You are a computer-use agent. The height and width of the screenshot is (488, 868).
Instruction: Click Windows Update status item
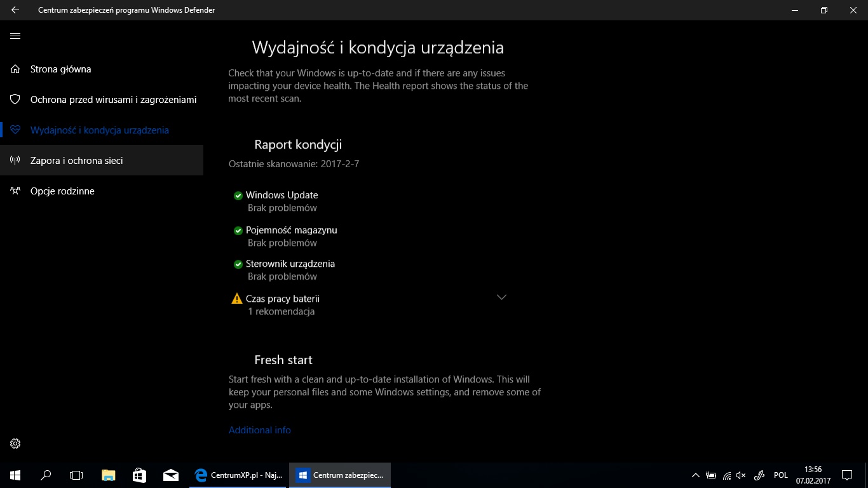coord(282,195)
